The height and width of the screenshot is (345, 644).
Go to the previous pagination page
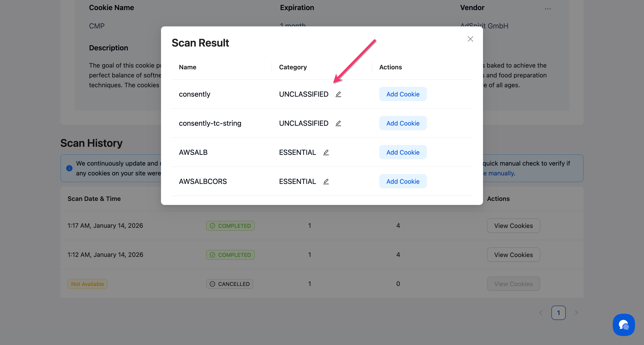(x=541, y=313)
